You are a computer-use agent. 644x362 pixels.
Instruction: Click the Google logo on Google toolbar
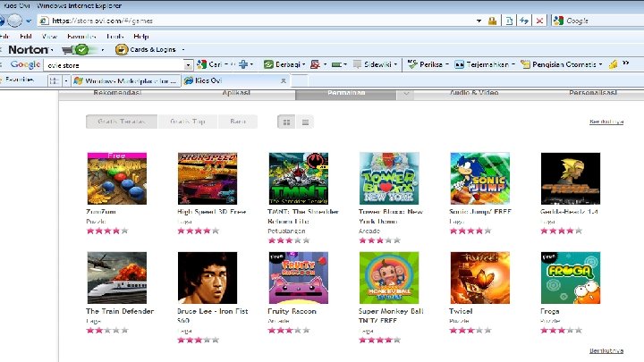(x=25, y=64)
